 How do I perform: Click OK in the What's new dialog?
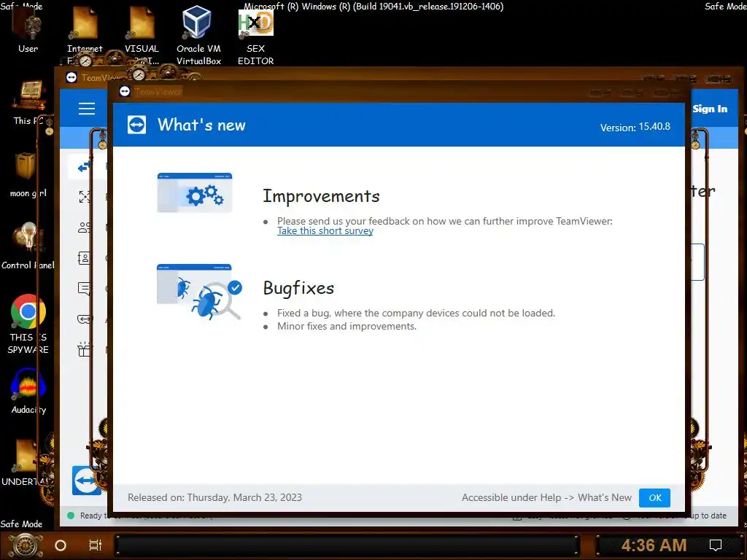pyautogui.click(x=654, y=497)
